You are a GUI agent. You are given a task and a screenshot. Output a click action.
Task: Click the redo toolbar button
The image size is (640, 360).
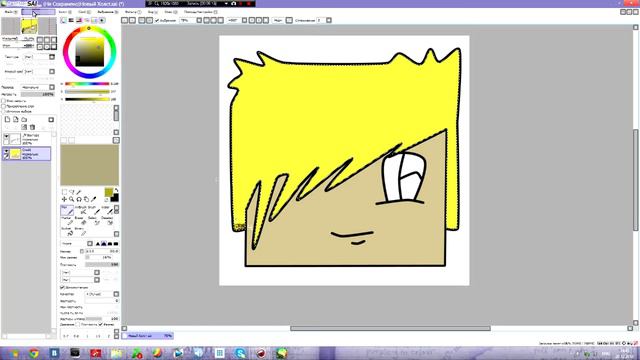(x=132, y=20)
